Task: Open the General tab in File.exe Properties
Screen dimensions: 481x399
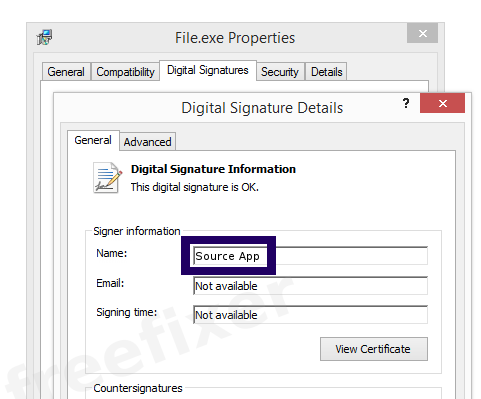Action: (66, 72)
